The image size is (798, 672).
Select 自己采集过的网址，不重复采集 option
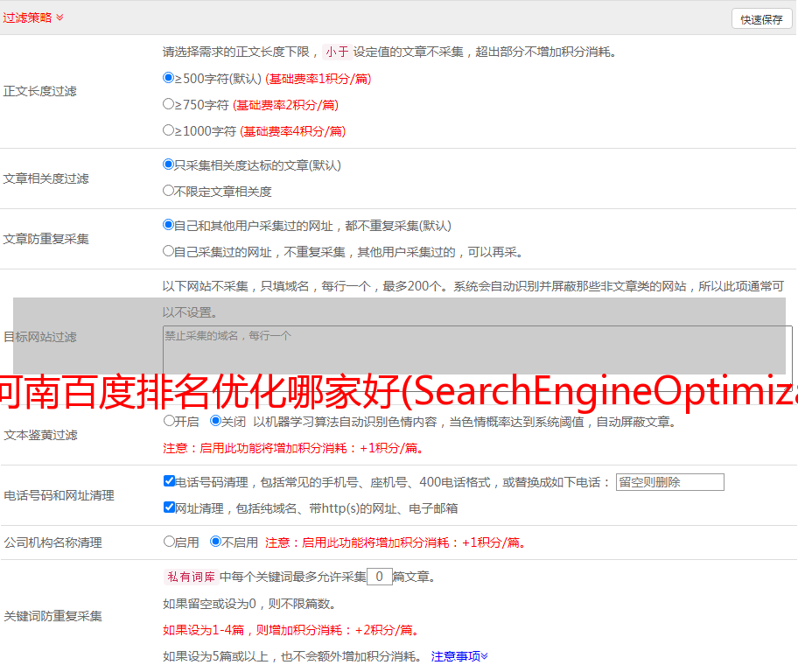click(x=168, y=250)
